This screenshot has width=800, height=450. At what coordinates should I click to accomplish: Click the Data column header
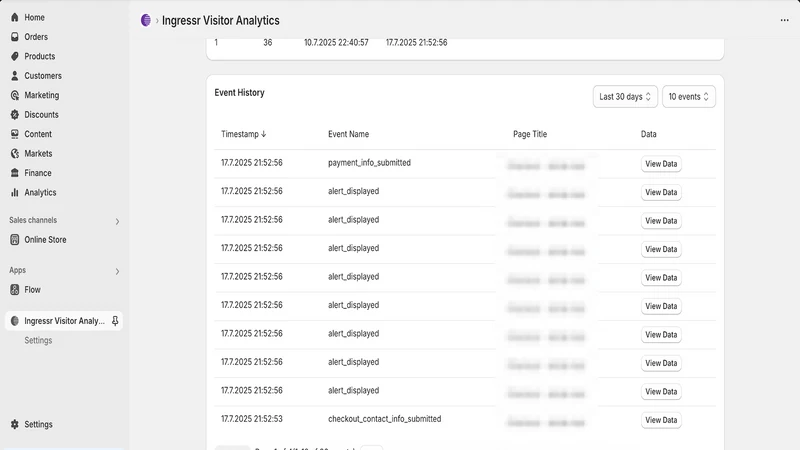(x=648, y=134)
